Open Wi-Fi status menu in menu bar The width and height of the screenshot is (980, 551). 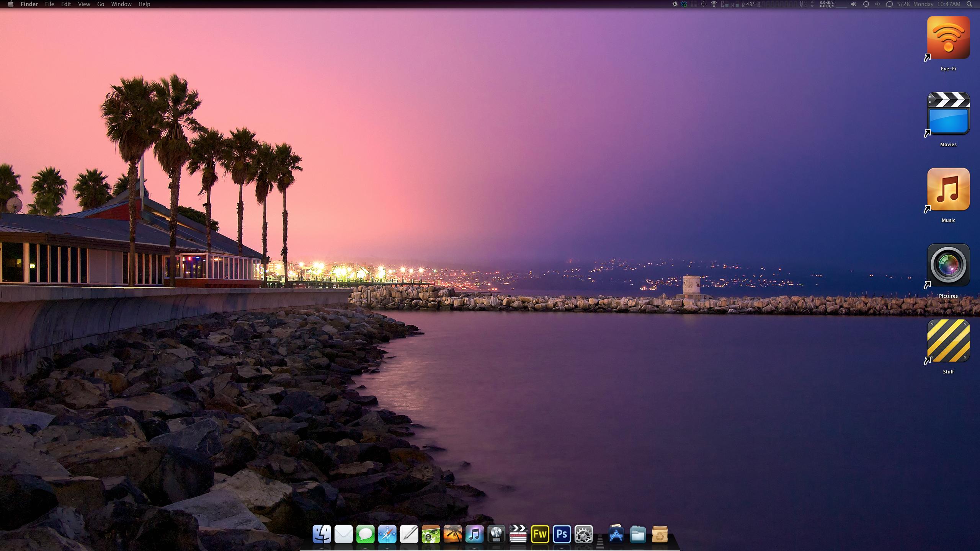(x=714, y=4)
